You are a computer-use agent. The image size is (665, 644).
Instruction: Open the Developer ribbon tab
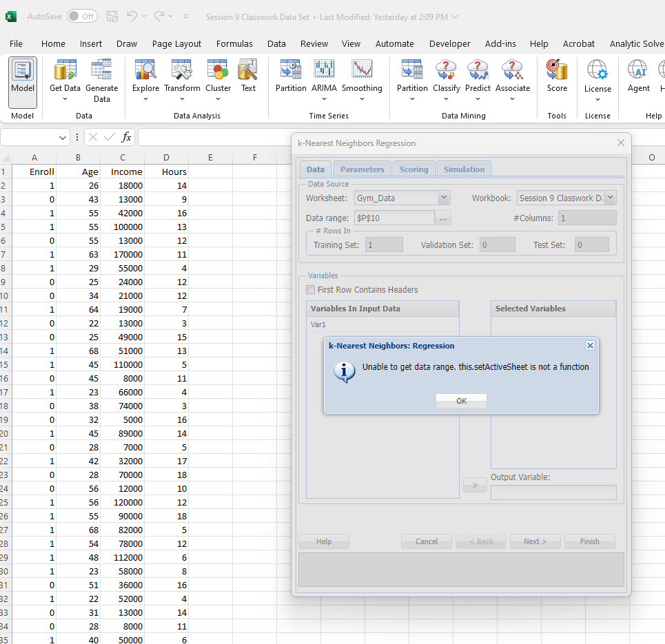point(449,43)
